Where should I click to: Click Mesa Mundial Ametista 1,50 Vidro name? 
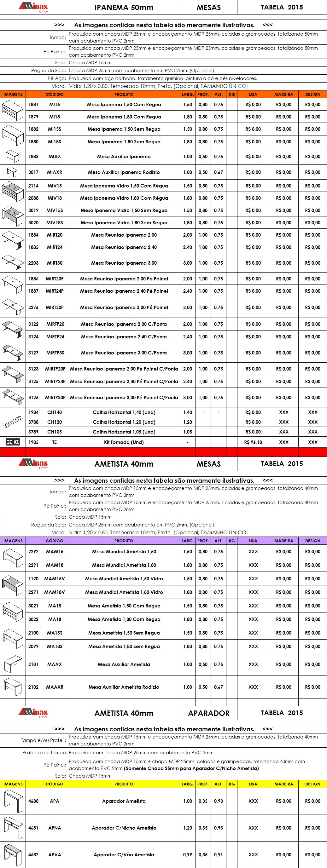[x=124, y=578]
